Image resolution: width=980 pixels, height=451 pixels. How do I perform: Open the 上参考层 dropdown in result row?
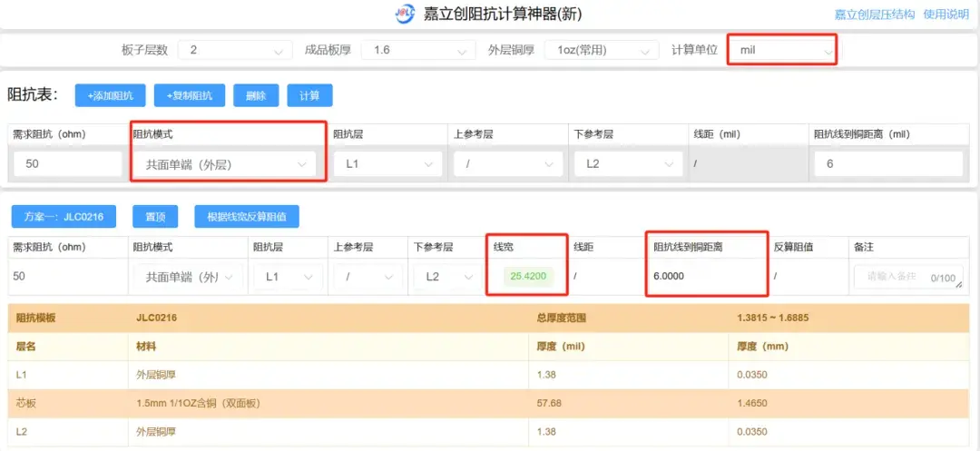coord(368,277)
